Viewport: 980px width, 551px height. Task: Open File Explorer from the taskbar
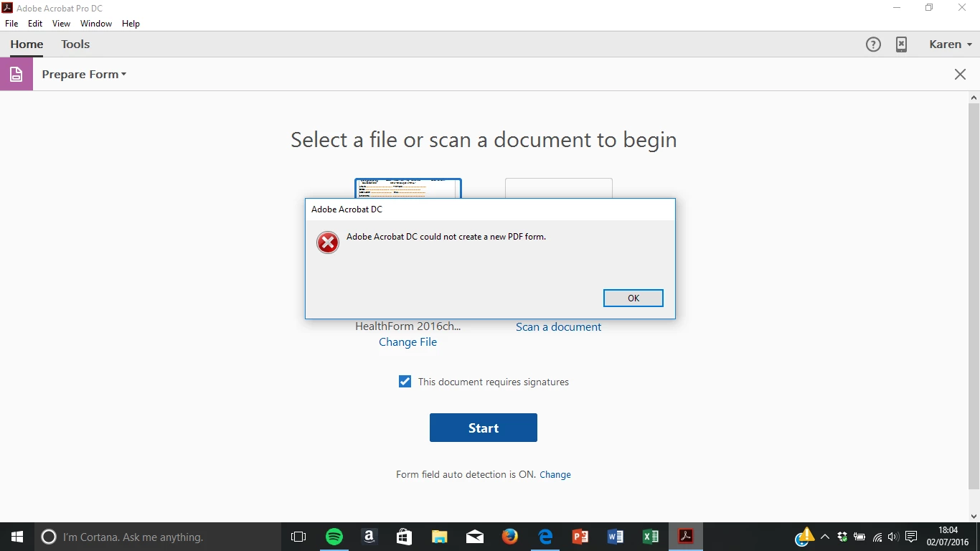(x=439, y=537)
